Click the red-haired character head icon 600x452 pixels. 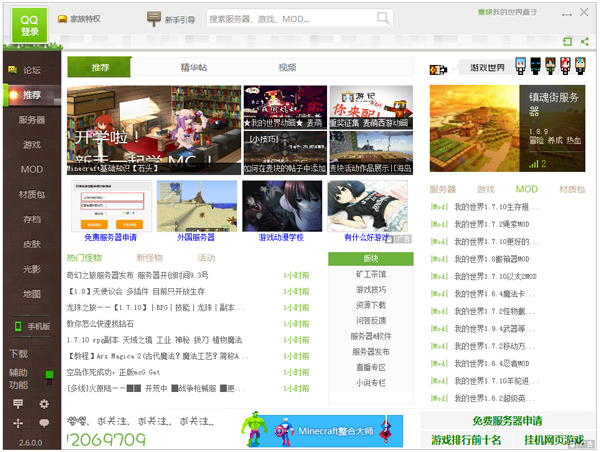[566, 66]
